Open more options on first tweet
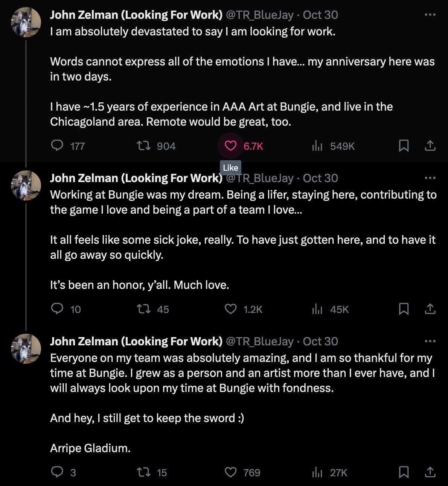 pos(430,15)
